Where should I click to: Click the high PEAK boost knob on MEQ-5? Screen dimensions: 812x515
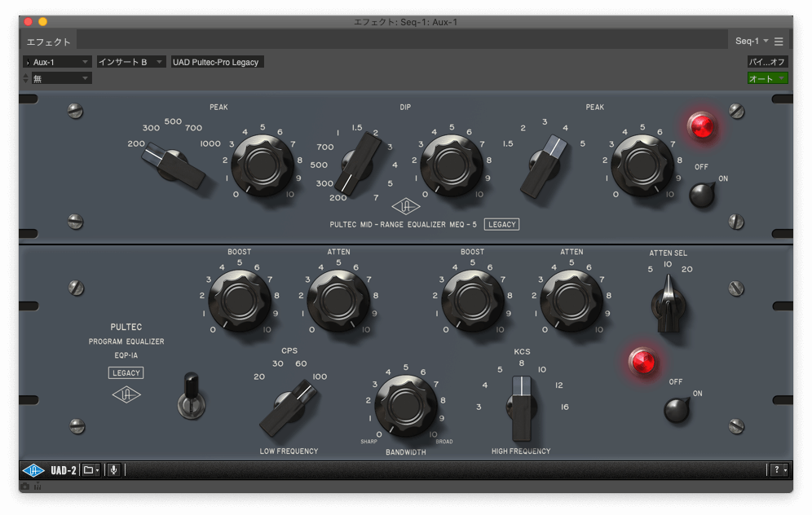tap(642, 165)
